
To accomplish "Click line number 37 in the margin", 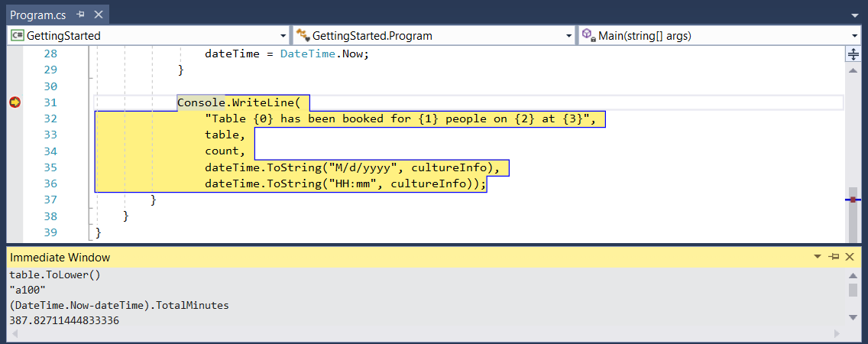I will point(51,200).
